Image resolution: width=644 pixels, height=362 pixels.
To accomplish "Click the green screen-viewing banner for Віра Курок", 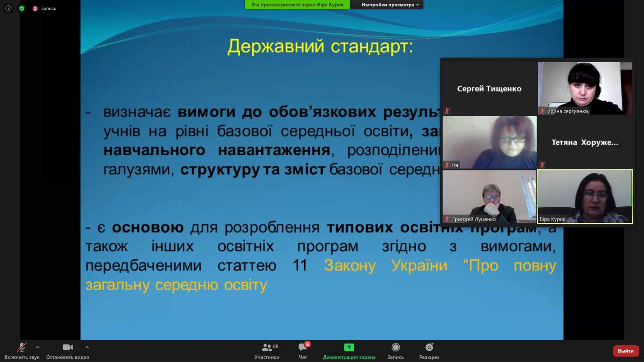I will click(x=297, y=5).
